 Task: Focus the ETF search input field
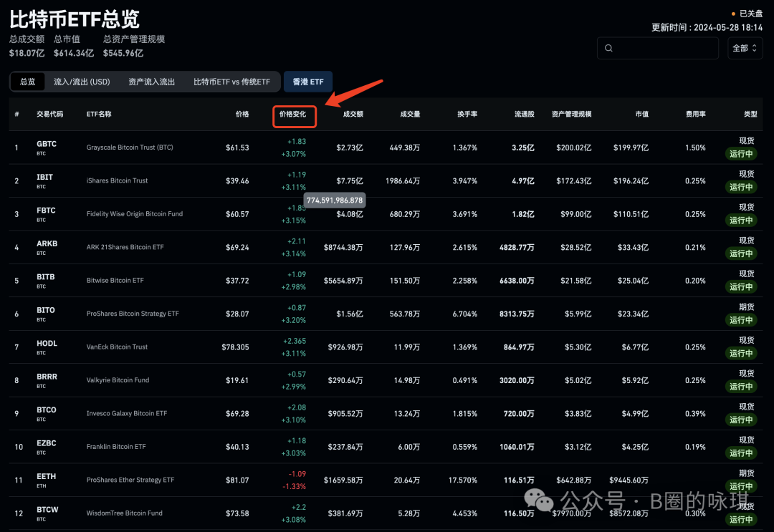pos(657,48)
